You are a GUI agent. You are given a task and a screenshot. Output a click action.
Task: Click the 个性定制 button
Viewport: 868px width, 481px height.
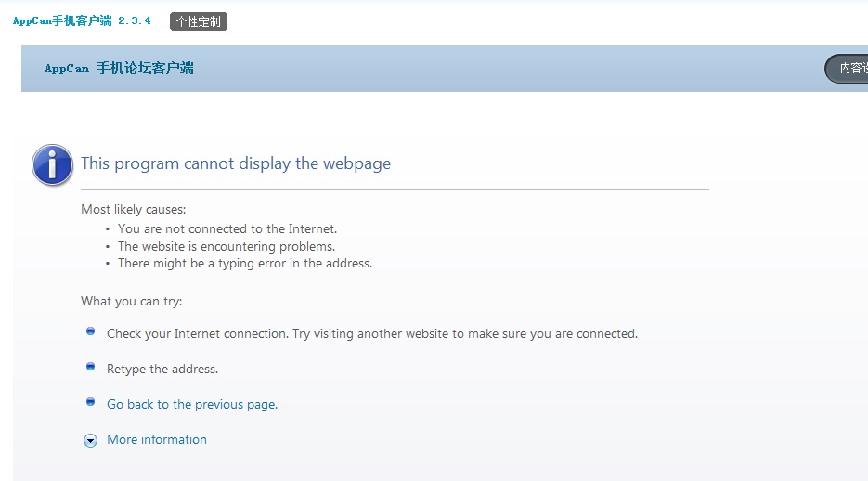pos(199,21)
